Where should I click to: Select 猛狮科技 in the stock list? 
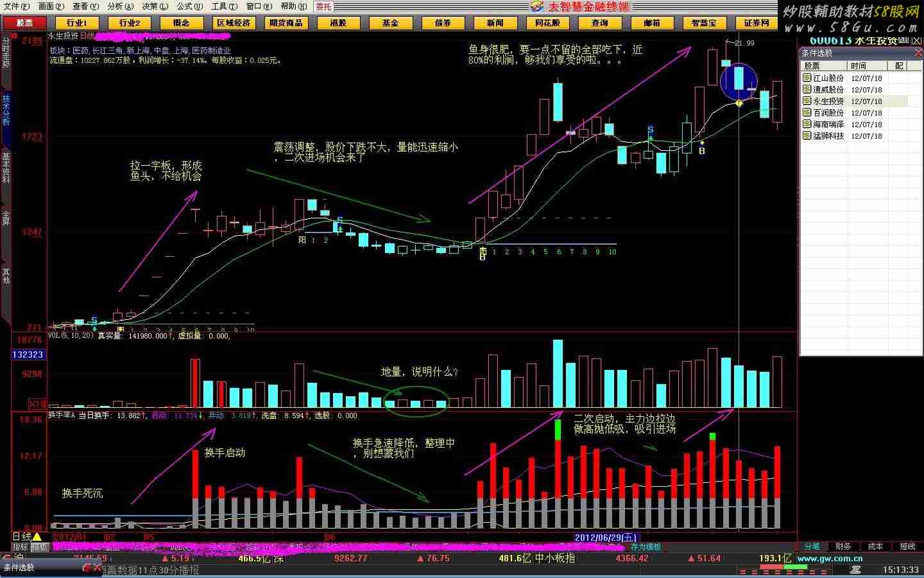828,136
